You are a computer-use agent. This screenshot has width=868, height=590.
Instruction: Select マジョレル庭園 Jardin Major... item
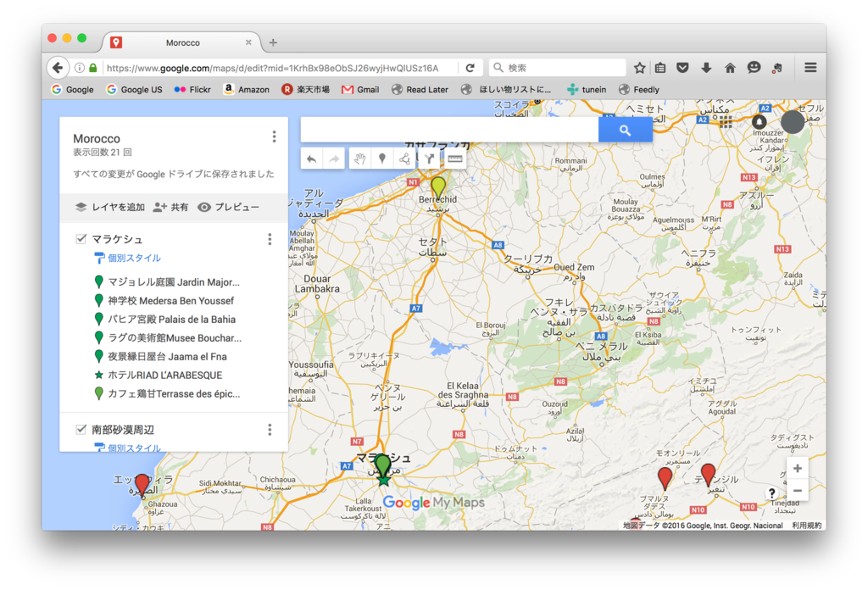pos(168,282)
